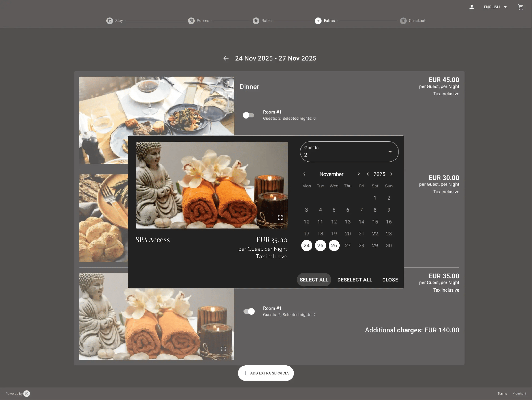Advance calendar to next month with chevron
The height and width of the screenshot is (400, 532).
pos(359,174)
